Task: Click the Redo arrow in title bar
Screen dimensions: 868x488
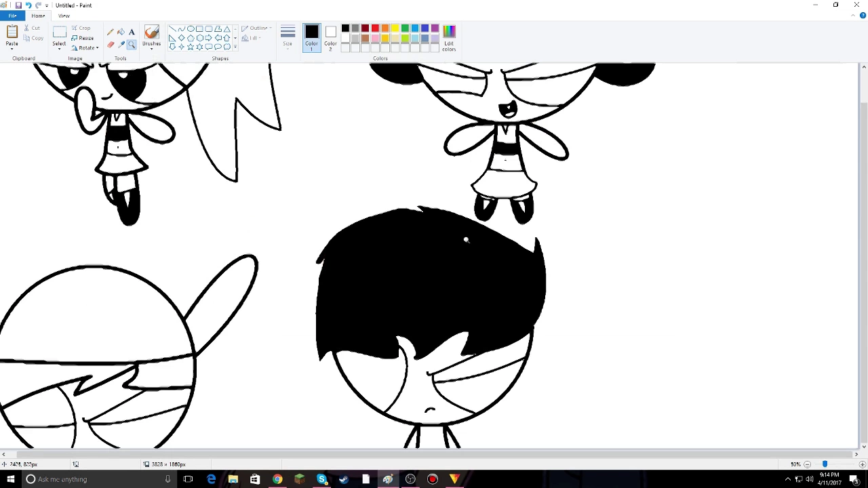Action: (x=38, y=5)
